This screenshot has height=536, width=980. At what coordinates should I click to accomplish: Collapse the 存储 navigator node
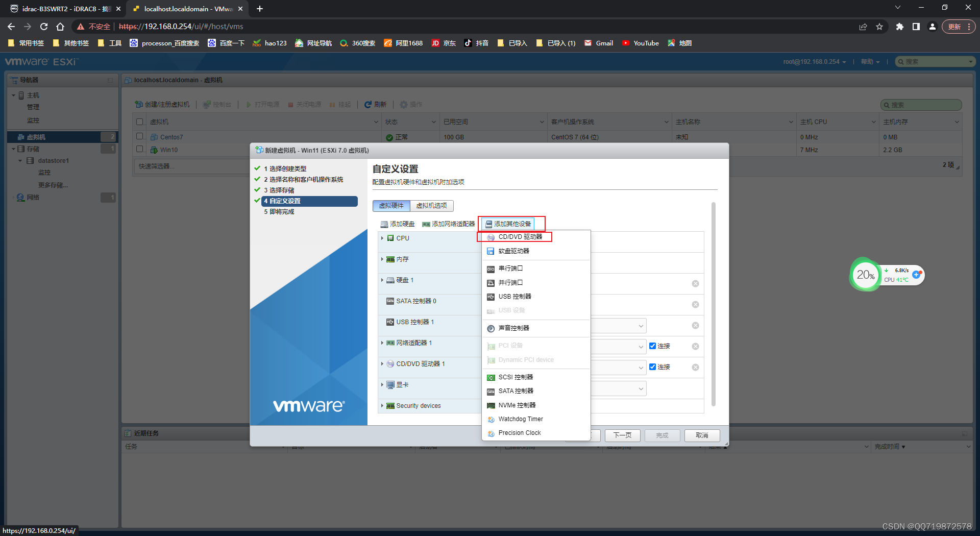pyautogui.click(x=14, y=149)
